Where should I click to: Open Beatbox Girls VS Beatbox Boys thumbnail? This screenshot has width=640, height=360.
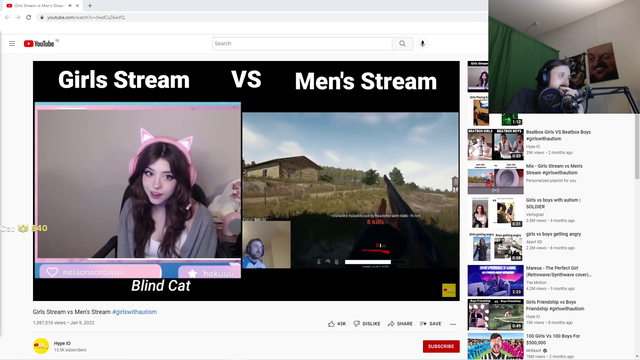[x=495, y=144]
